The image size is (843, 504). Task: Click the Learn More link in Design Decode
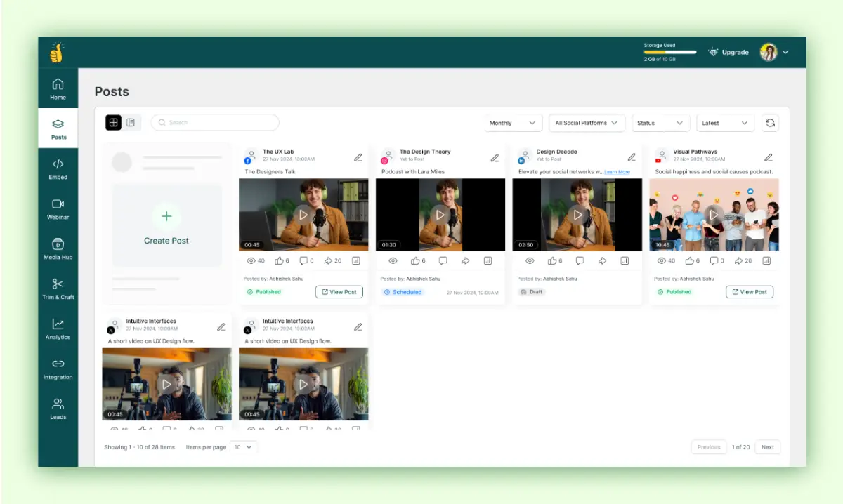[x=617, y=172]
